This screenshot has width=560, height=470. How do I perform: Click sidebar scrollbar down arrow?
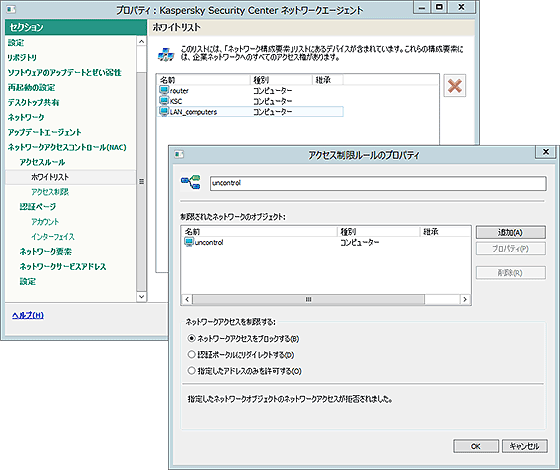(x=141, y=297)
